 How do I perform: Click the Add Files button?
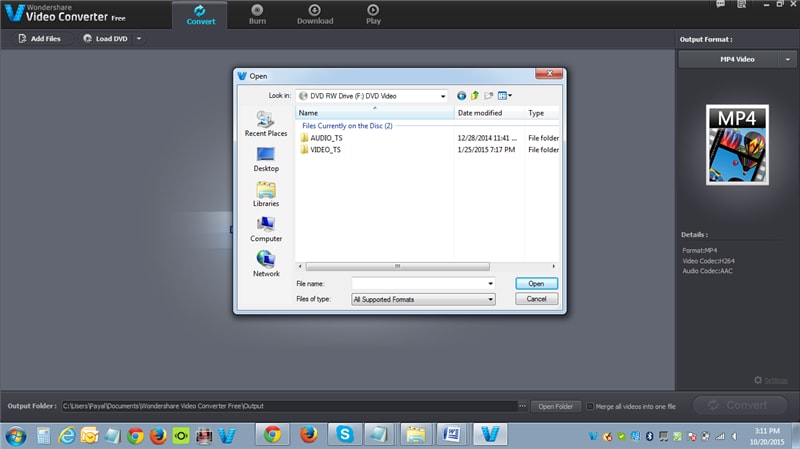[40, 39]
